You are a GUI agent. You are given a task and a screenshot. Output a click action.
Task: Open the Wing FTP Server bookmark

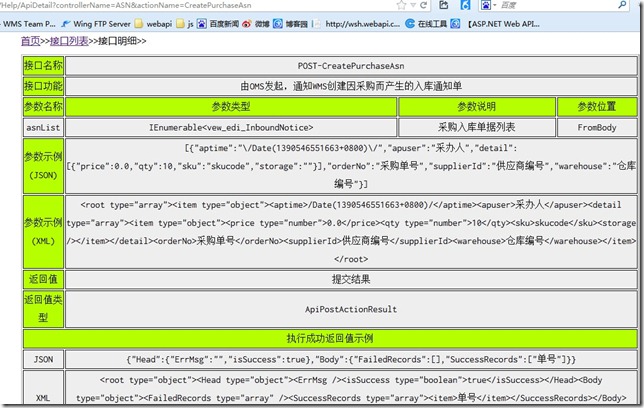click(x=101, y=24)
